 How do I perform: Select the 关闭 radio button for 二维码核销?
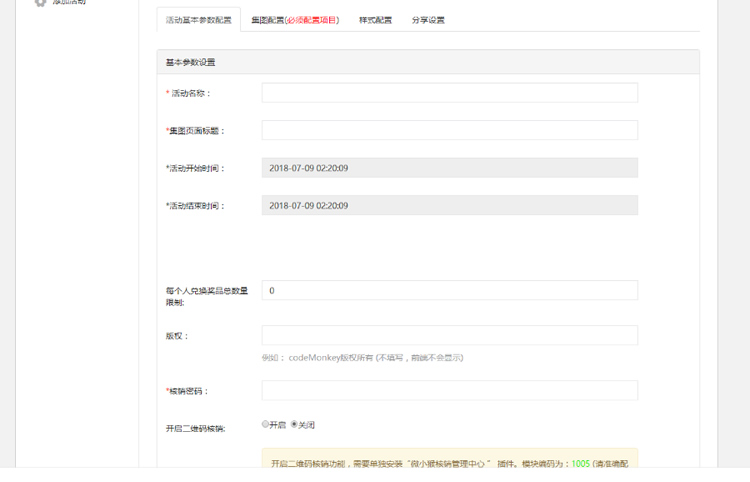(294, 425)
